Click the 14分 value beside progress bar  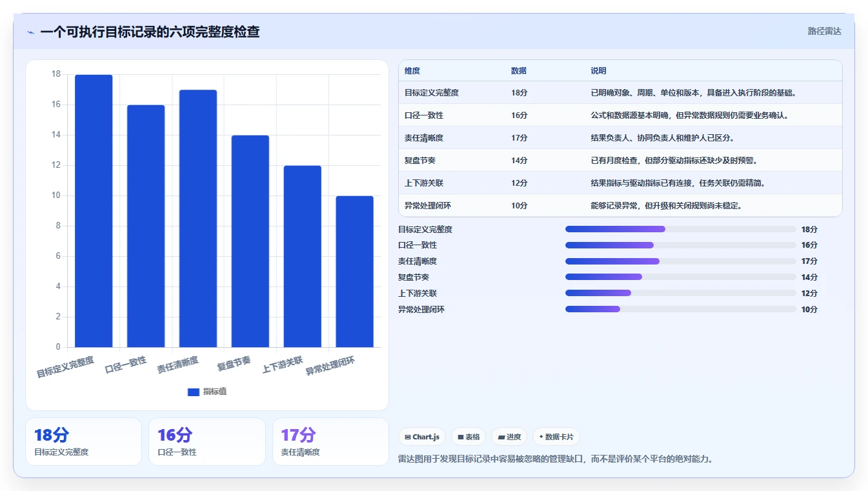[x=809, y=277]
